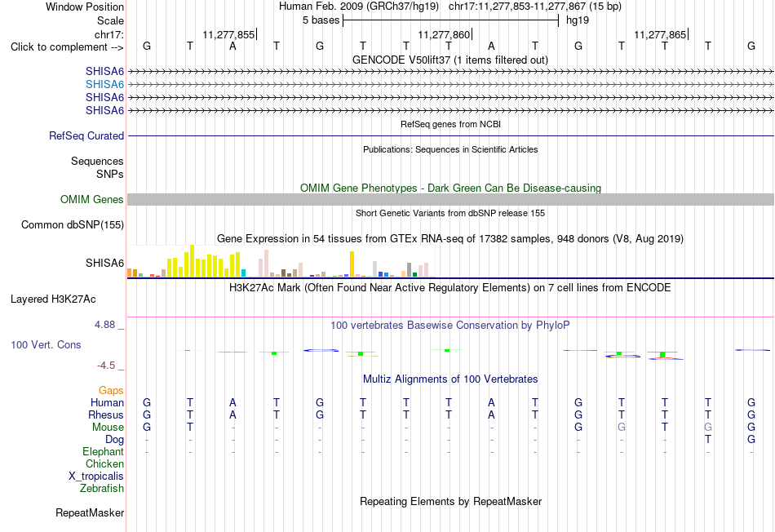Click the X_tropicalis species label

(96, 477)
